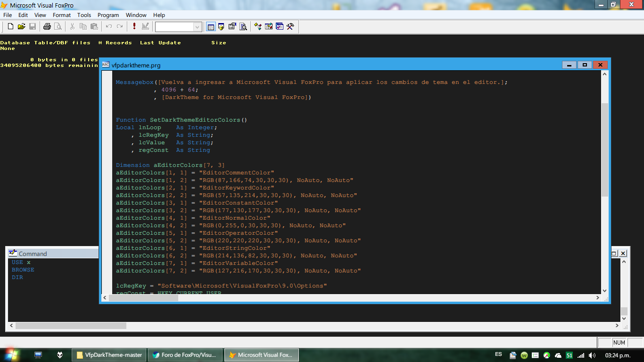Click the Print toolbar icon

pyautogui.click(x=47, y=27)
